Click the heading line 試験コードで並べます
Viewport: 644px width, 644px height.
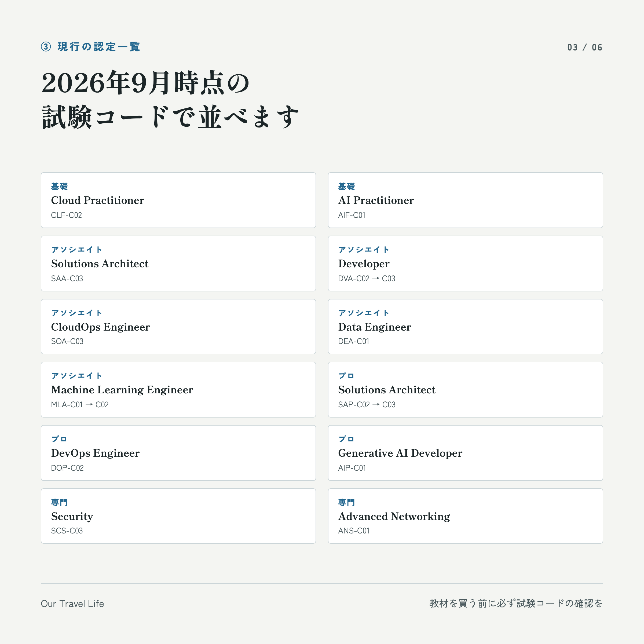tap(170, 117)
